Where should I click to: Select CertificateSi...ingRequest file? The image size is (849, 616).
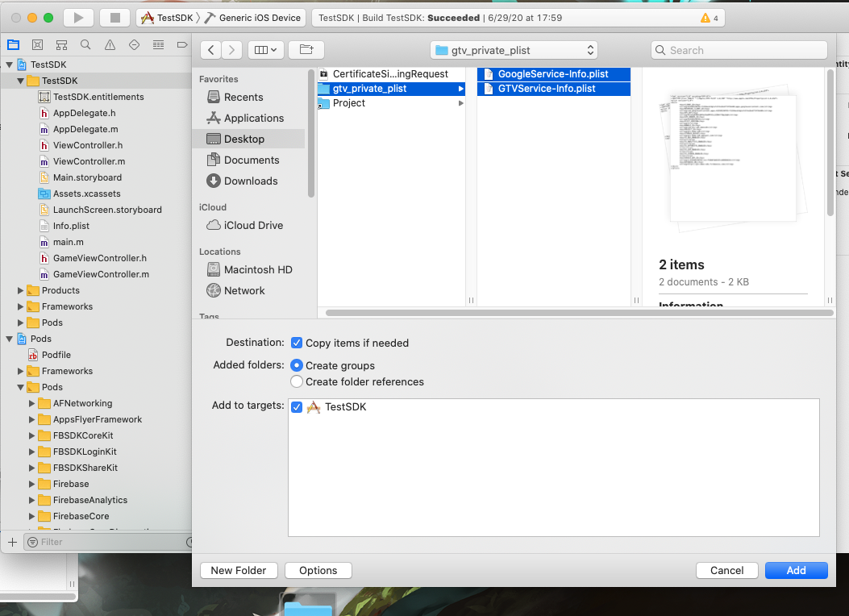tap(391, 73)
